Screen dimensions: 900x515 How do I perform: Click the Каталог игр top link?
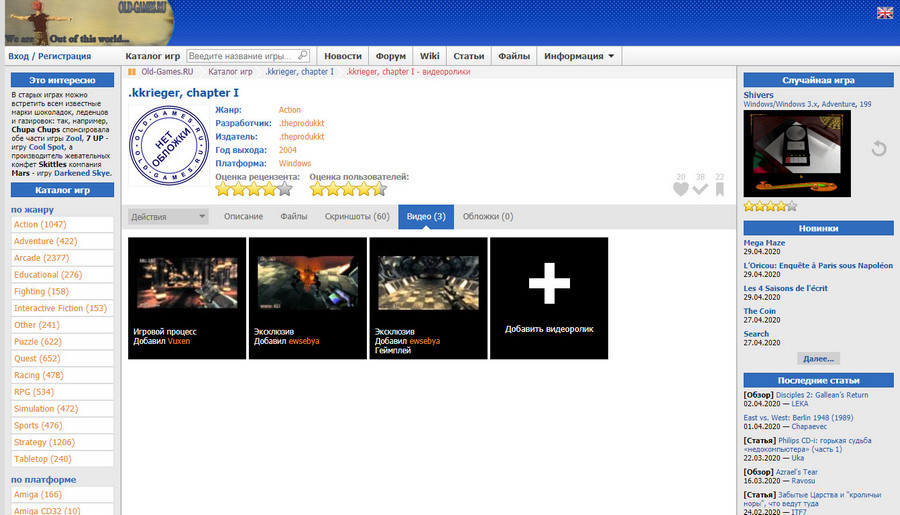(x=153, y=56)
